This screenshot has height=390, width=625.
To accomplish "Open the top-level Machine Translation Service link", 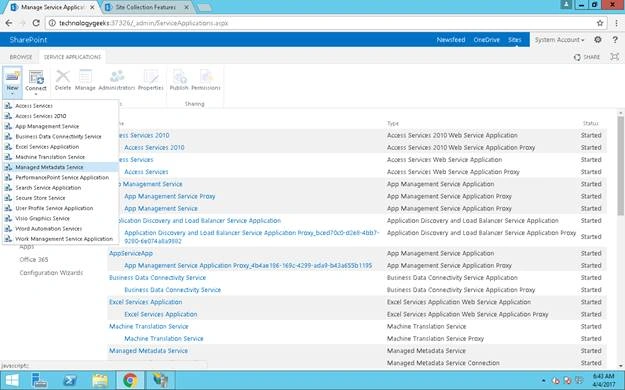I will 149,326.
